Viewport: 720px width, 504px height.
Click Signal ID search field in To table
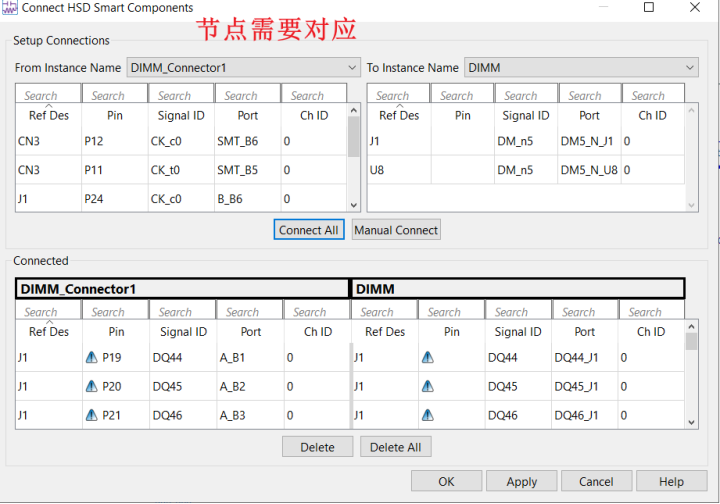coord(526,94)
